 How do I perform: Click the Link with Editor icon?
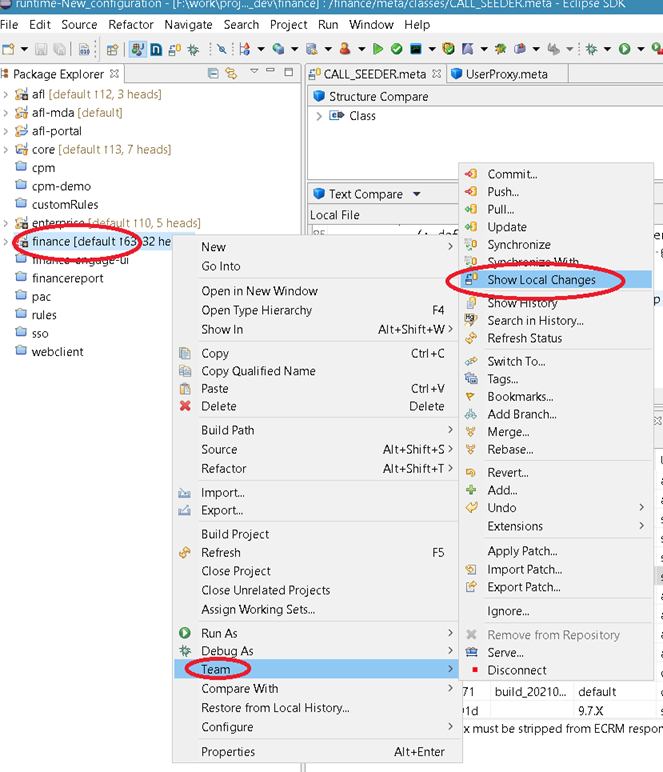click(231, 73)
